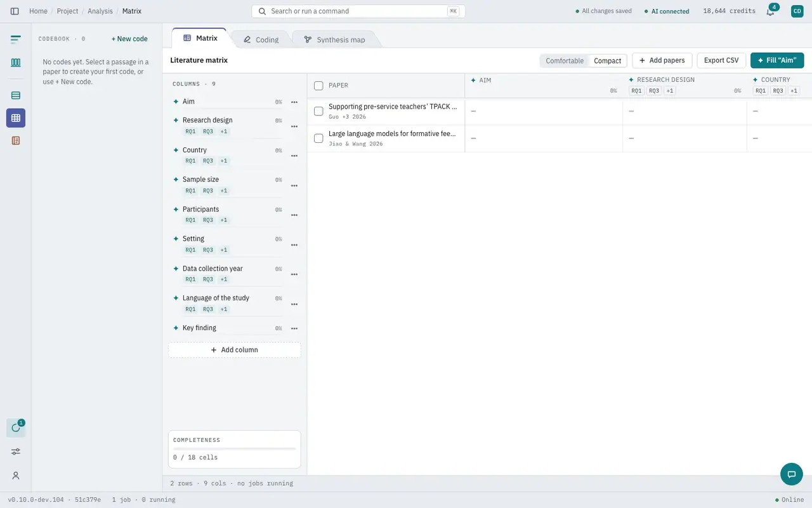
Task: Open the more menu for Sample size column
Action: tap(294, 185)
